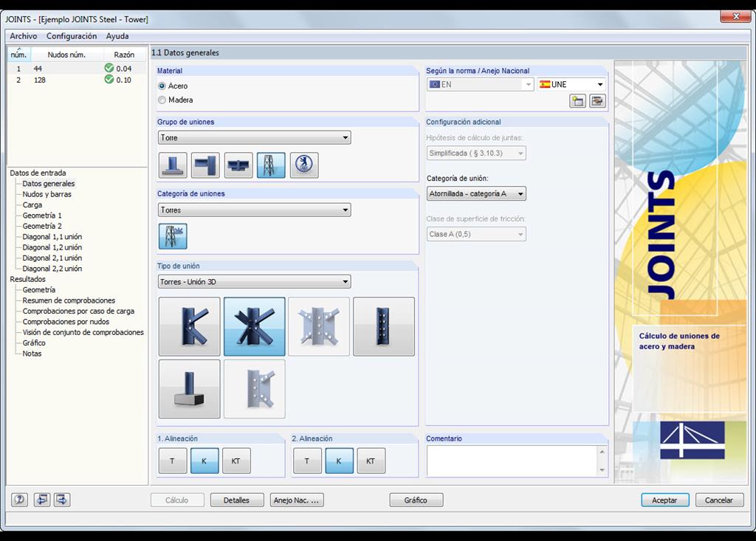Click the Gráfico button
Viewport: 756px width, 541px height.
pos(416,500)
